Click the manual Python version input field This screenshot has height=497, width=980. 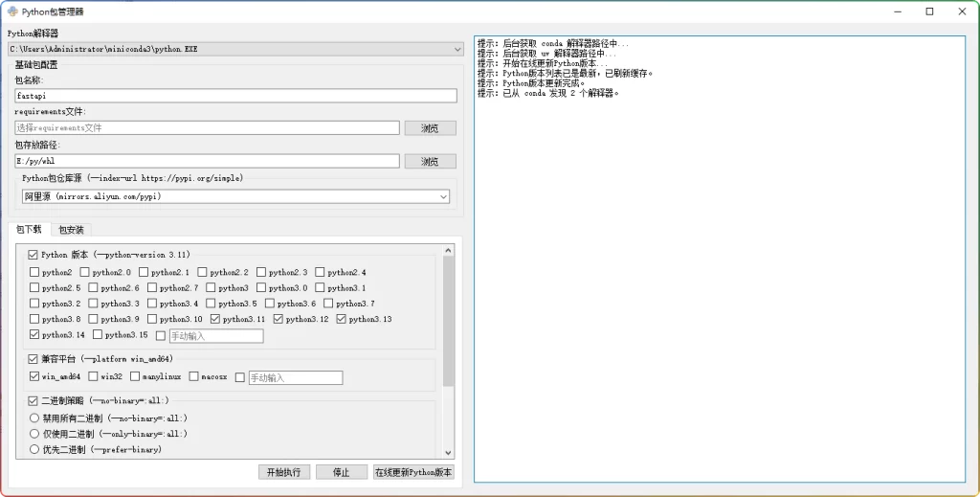pos(216,336)
